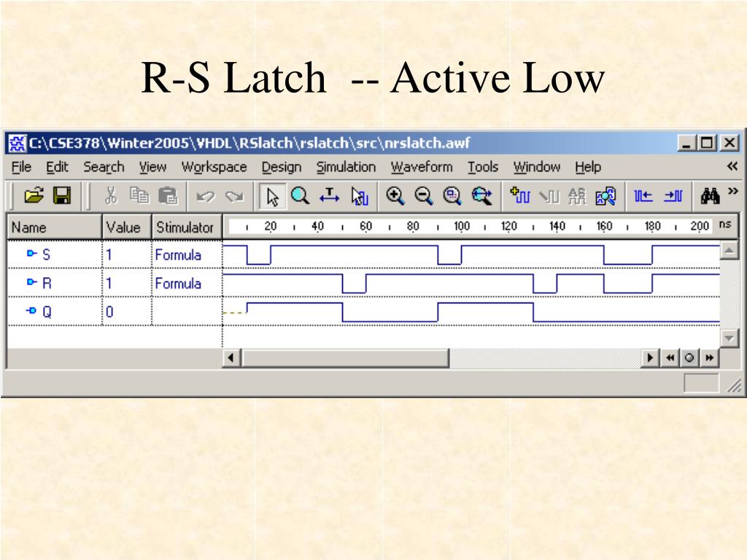Image resolution: width=747 pixels, height=560 pixels.
Task: Open the File menu
Action: (x=21, y=167)
